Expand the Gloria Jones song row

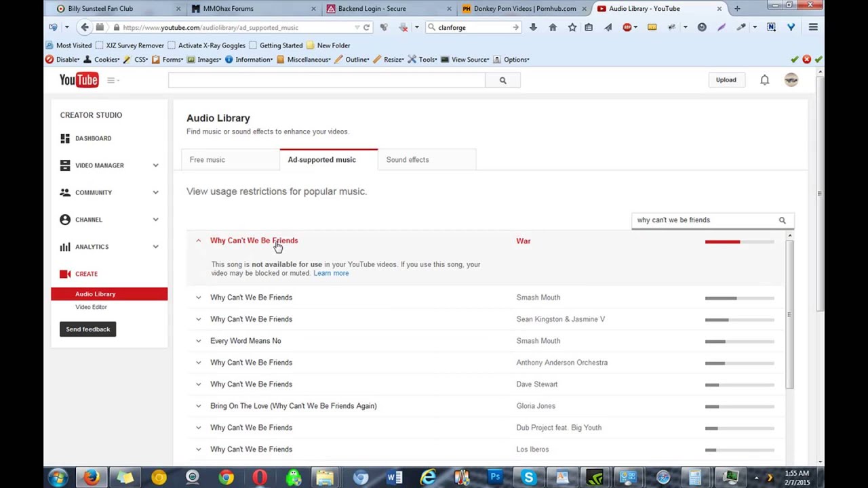click(x=198, y=406)
